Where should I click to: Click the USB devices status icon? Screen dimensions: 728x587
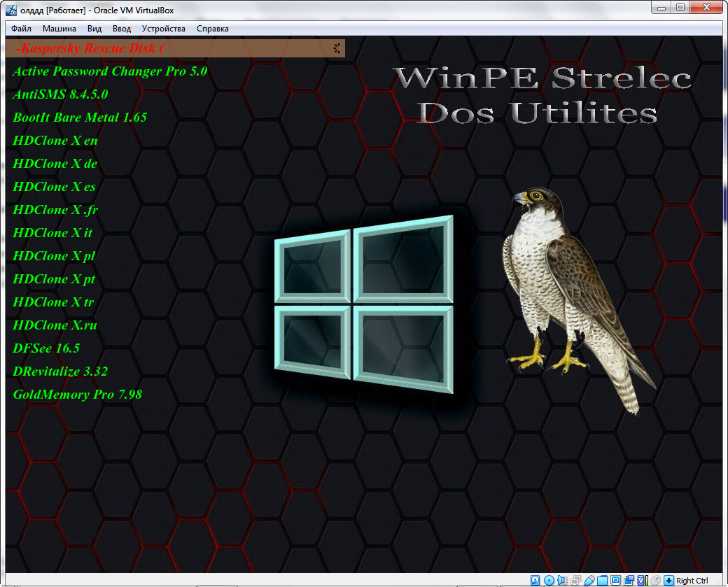(x=589, y=580)
